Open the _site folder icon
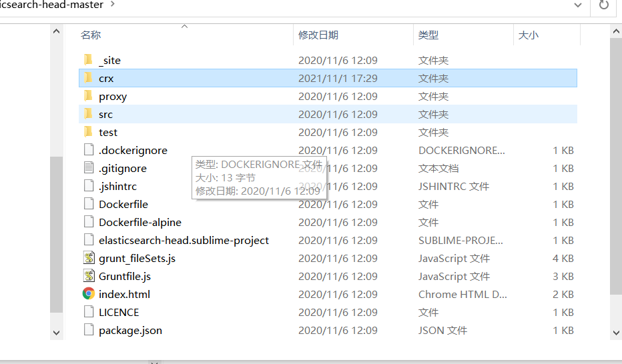 point(89,60)
